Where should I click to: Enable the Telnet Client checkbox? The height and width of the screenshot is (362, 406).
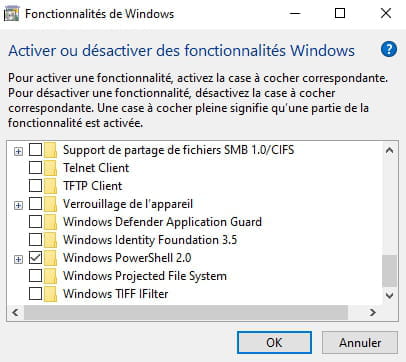(35, 168)
